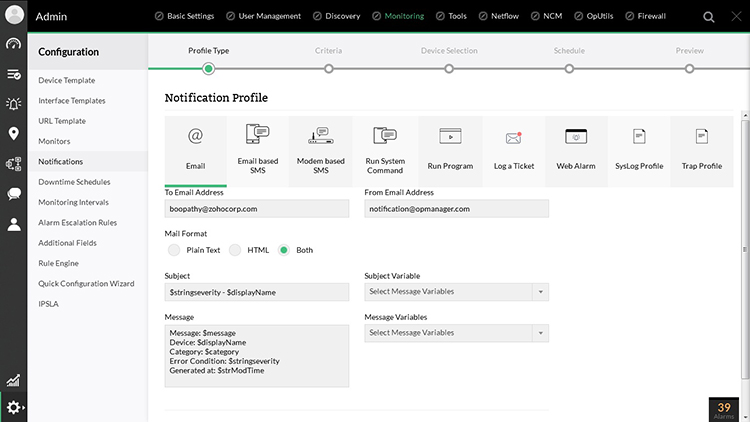This screenshot has width=750, height=422.
Task: Open the Discovery top menu
Action: tap(337, 16)
